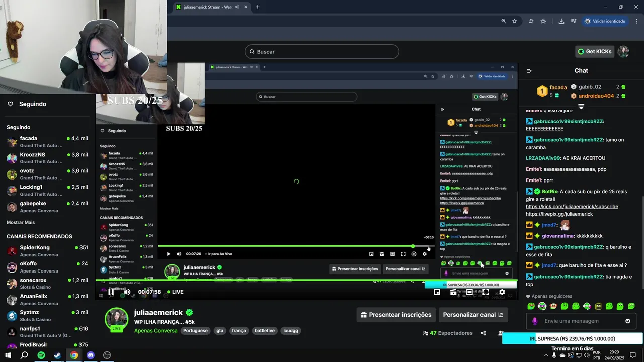
Task: Mute the tab via audio icon
Action: [x=237, y=7]
